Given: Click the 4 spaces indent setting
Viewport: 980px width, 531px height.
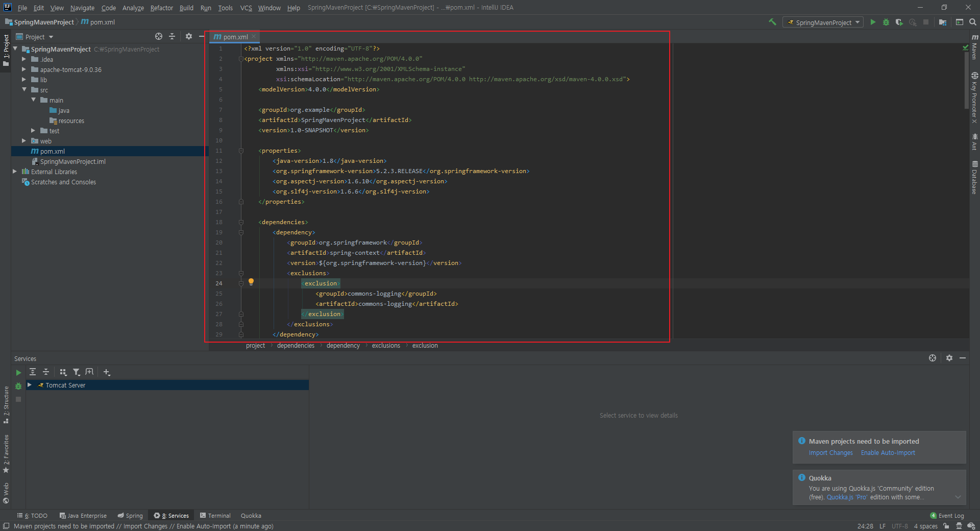Looking at the screenshot, I should click(x=925, y=526).
